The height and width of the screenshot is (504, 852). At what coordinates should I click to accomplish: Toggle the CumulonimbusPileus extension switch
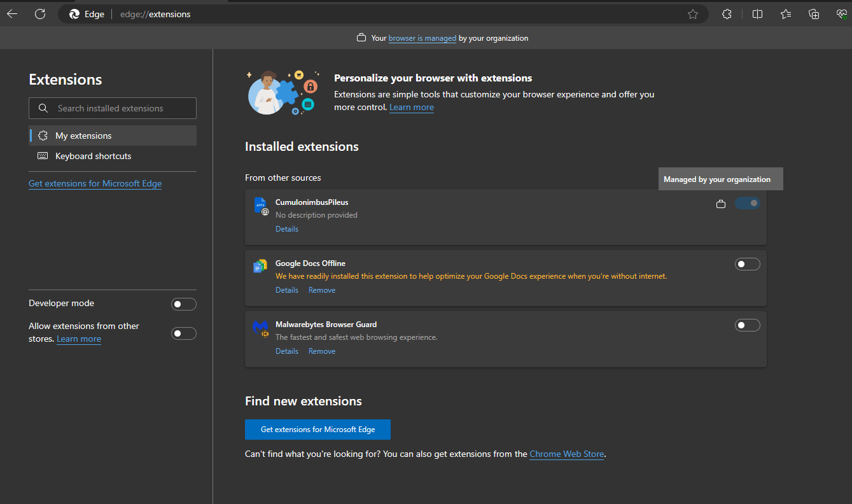tap(748, 203)
